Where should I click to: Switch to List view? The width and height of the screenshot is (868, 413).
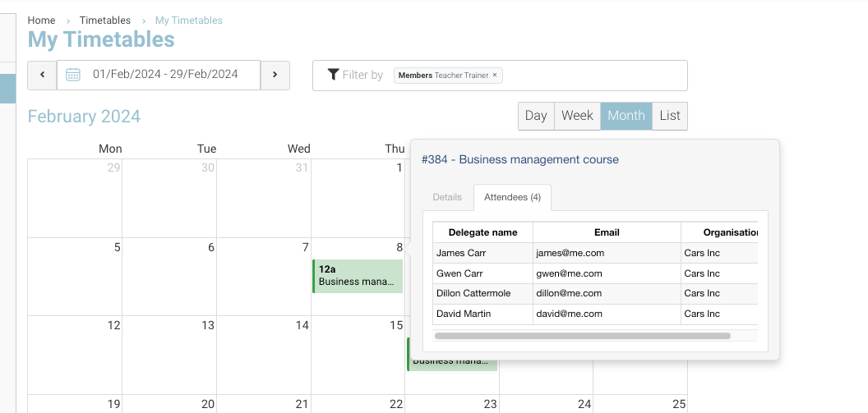(670, 116)
